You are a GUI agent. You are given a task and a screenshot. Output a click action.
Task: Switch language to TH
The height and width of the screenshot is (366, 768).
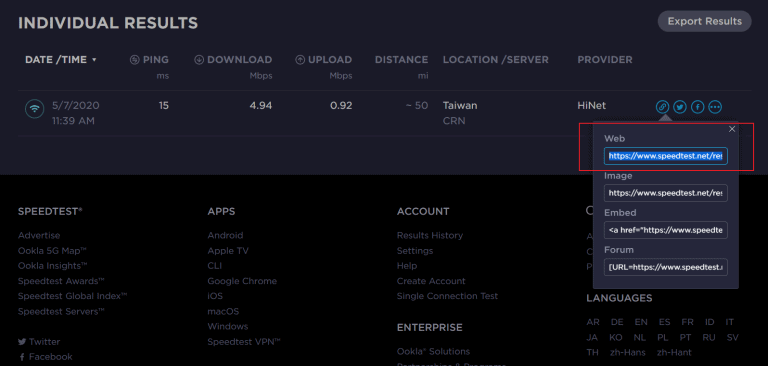point(593,353)
